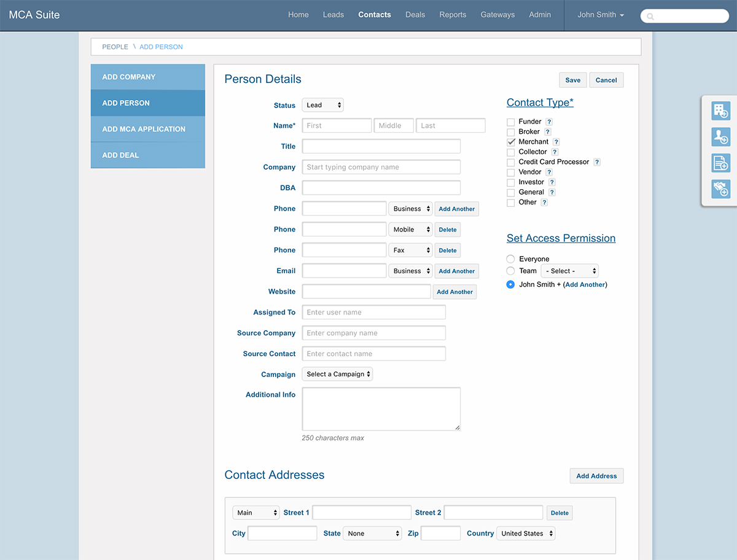Check the Collector contact type
This screenshot has height=560, width=737.
pyautogui.click(x=511, y=152)
